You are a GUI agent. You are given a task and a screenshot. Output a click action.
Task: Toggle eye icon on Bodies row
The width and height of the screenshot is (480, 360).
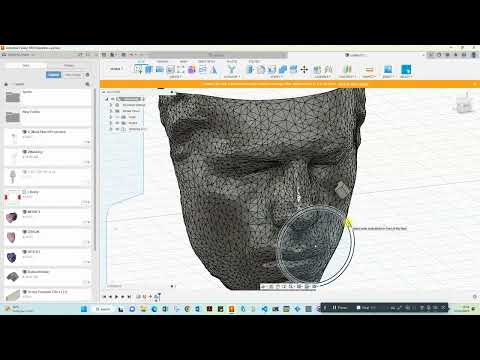pos(117,123)
